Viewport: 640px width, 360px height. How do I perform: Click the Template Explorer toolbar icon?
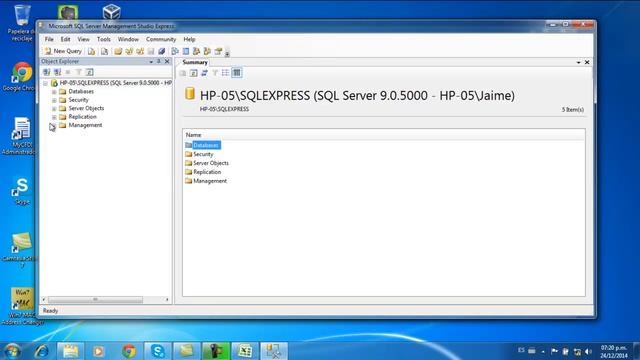point(207,51)
